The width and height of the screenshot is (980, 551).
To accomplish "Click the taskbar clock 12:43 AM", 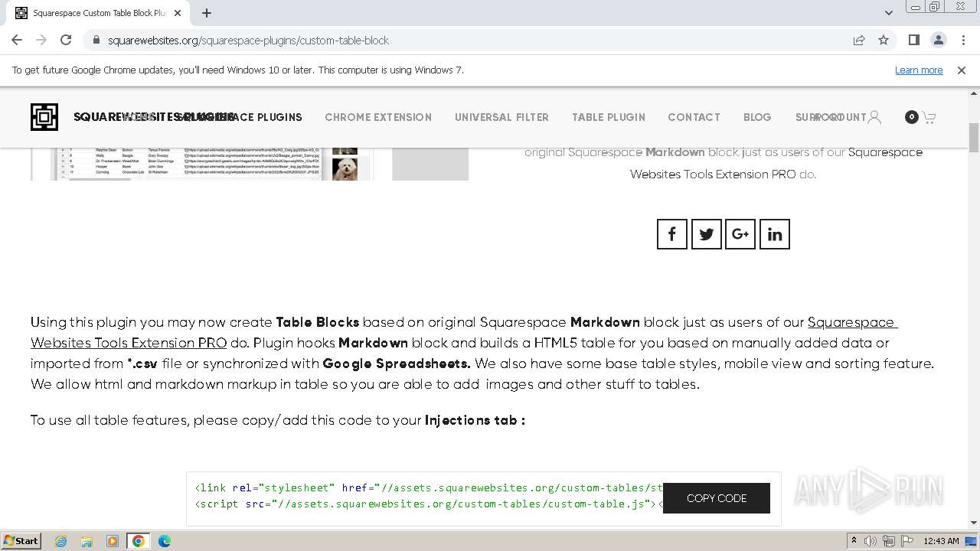I will pyautogui.click(x=941, y=541).
